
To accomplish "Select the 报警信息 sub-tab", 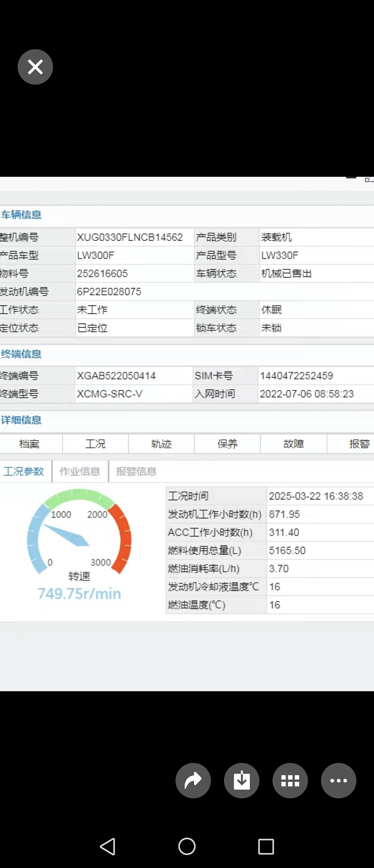I will (136, 471).
